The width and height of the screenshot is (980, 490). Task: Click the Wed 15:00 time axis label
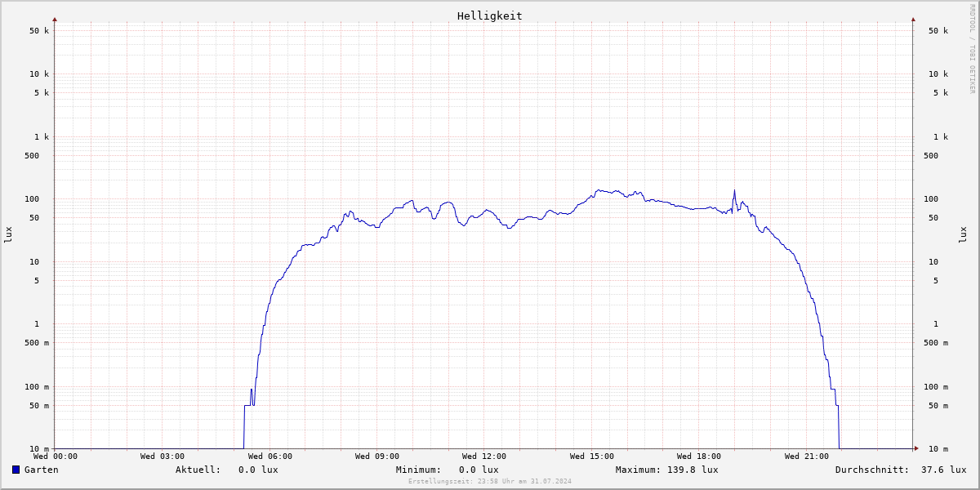click(592, 457)
